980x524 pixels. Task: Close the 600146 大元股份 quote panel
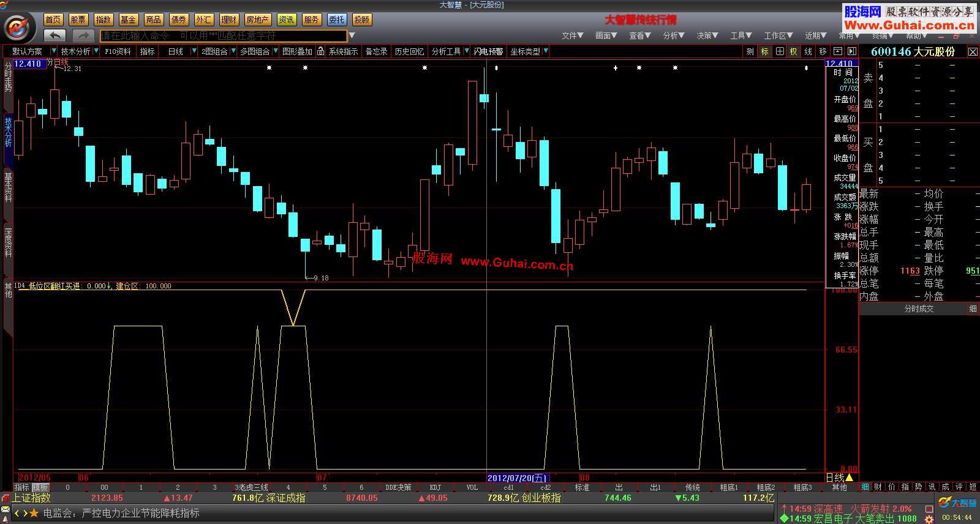[x=973, y=52]
